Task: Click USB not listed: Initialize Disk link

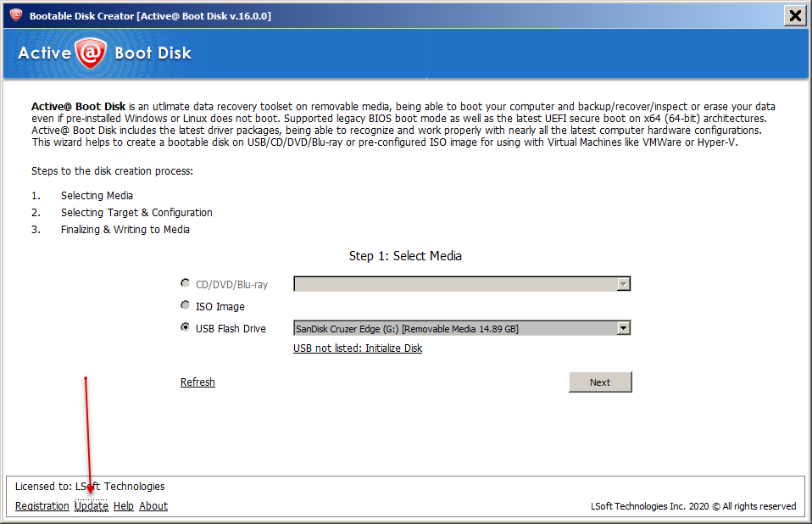Action: pos(358,348)
